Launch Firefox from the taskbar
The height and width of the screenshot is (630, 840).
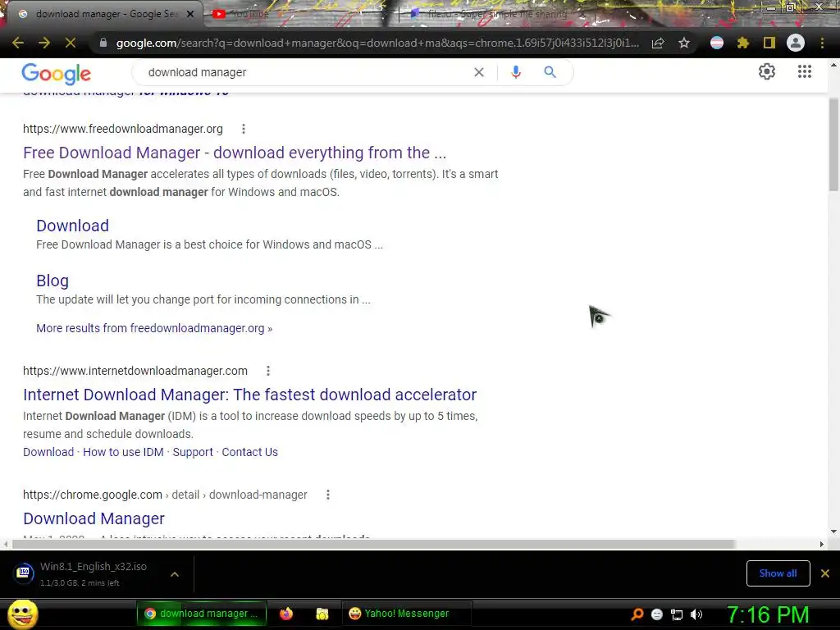coord(286,614)
